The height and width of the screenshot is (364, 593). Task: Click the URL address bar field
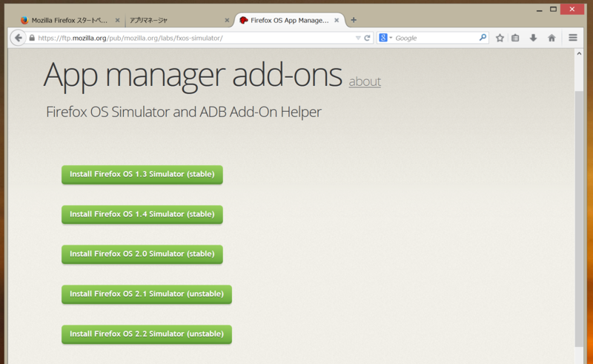click(195, 38)
